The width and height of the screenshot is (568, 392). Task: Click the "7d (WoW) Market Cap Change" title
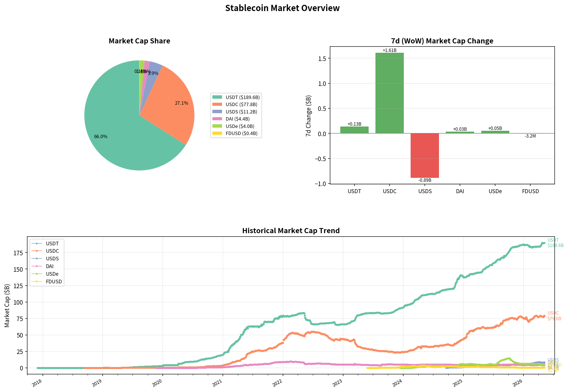[442, 41]
